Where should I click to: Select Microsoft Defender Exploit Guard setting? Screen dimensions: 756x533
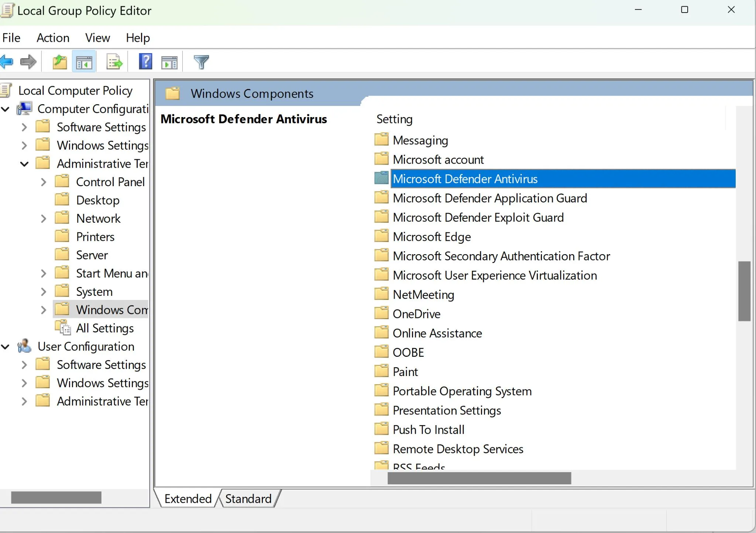[x=478, y=217]
